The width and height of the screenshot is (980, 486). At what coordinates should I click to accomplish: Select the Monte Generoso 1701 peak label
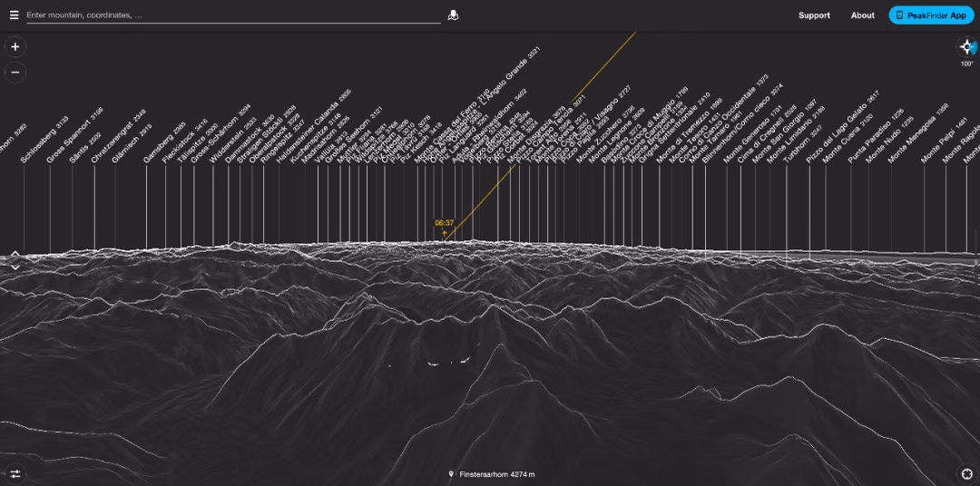pos(752,135)
